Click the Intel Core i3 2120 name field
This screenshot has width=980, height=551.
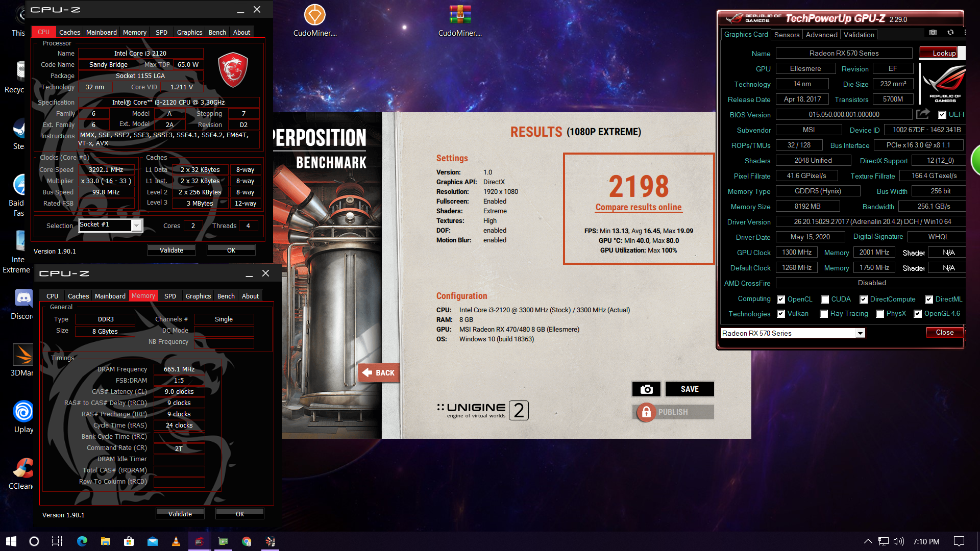coord(140,53)
